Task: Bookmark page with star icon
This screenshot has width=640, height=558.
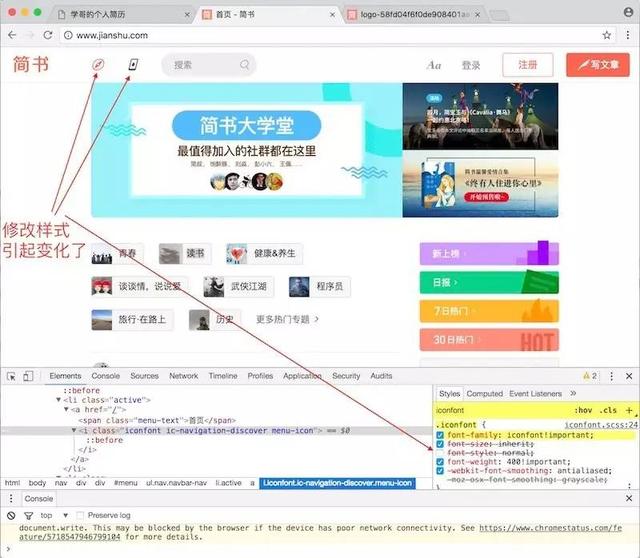Action: point(607,35)
